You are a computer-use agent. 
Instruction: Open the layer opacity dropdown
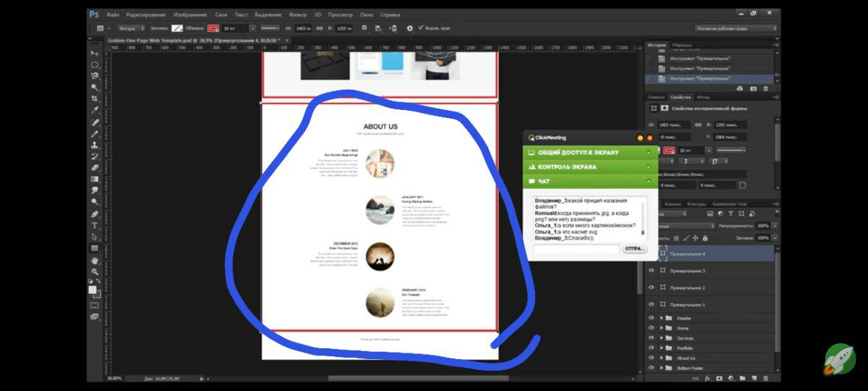(x=775, y=226)
